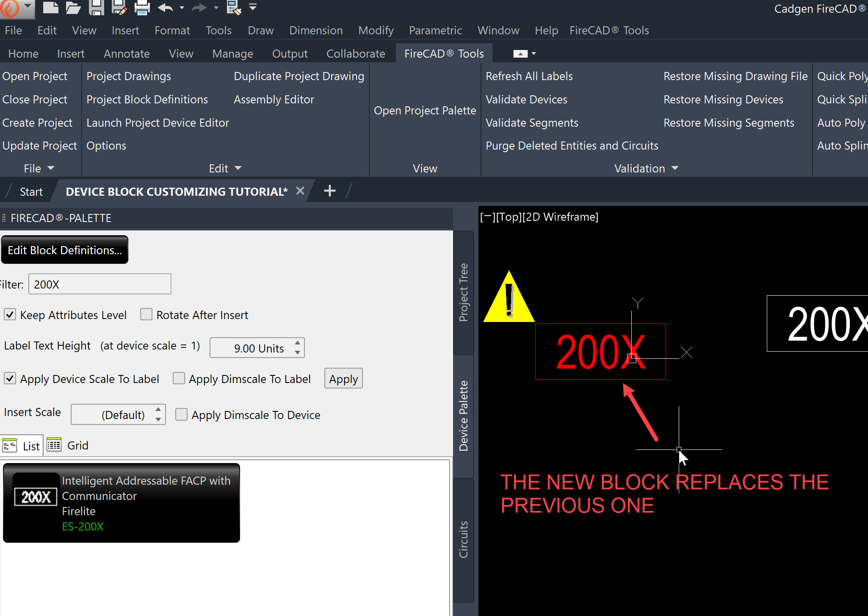The image size is (868, 616).
Task: Click the Plot printer icon
Action: [x=142, y=8]
